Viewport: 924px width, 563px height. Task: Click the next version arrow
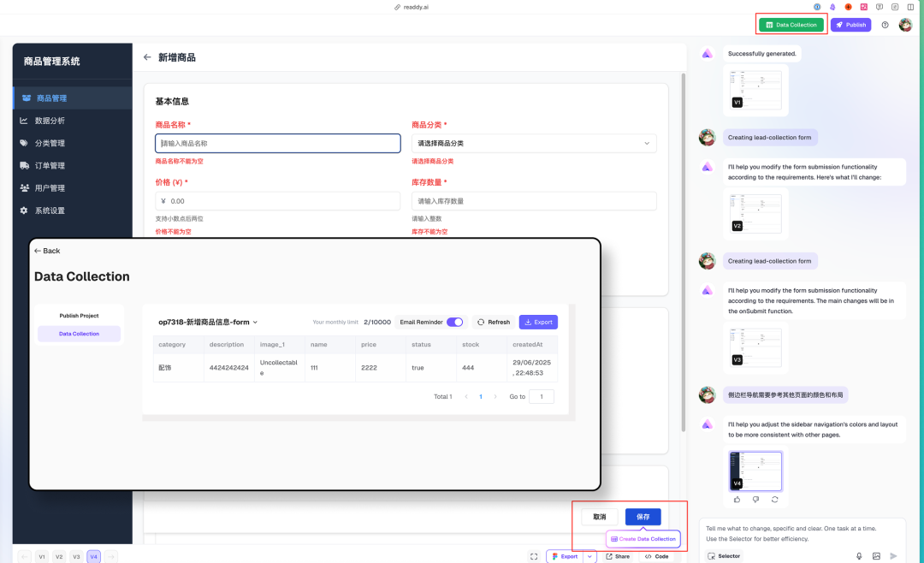(110, 556)
